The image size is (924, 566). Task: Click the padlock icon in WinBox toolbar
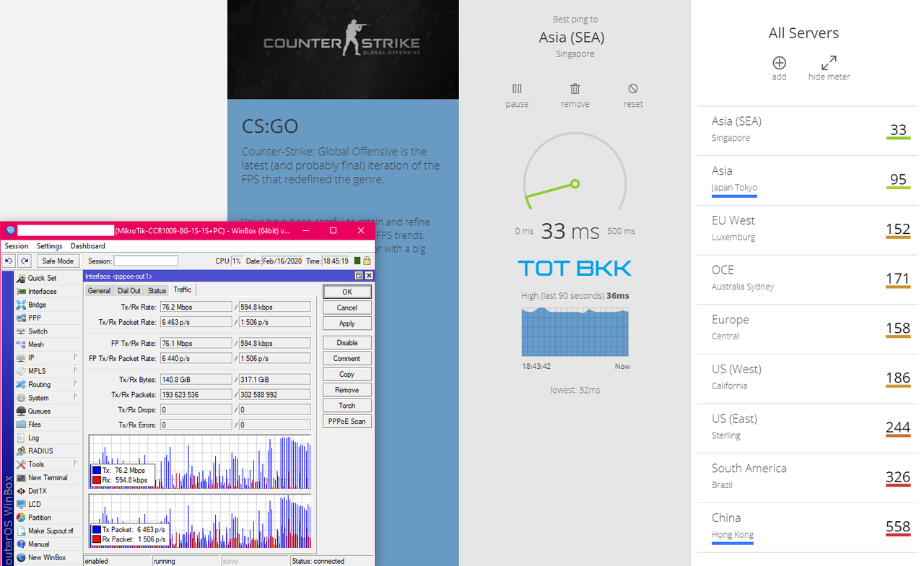click(x=367, y=261)
